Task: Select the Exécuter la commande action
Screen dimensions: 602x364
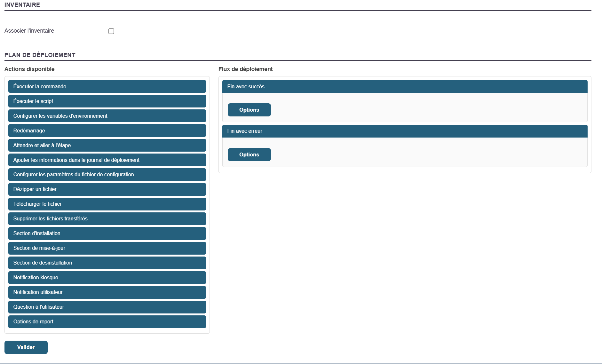Action: click(107, 86)
